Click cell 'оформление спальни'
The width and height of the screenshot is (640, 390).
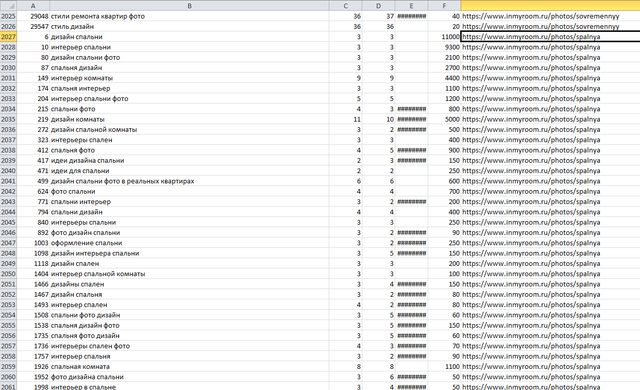(189, 243)
